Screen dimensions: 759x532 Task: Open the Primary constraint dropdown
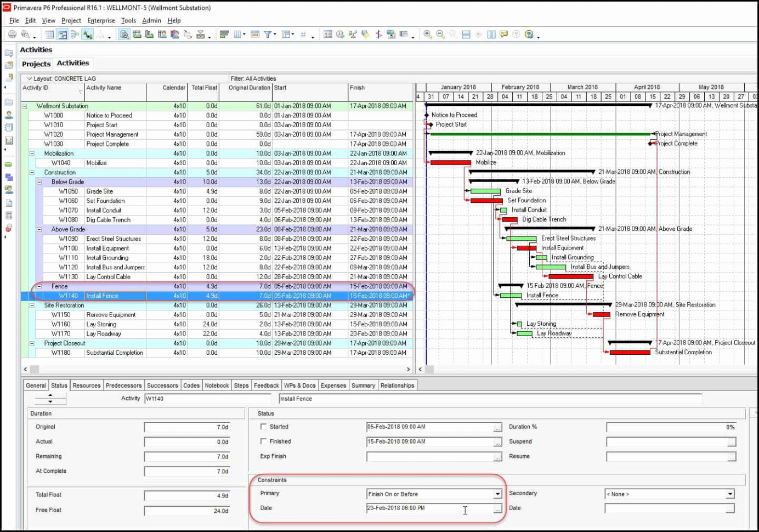click(x=497, y=494)
